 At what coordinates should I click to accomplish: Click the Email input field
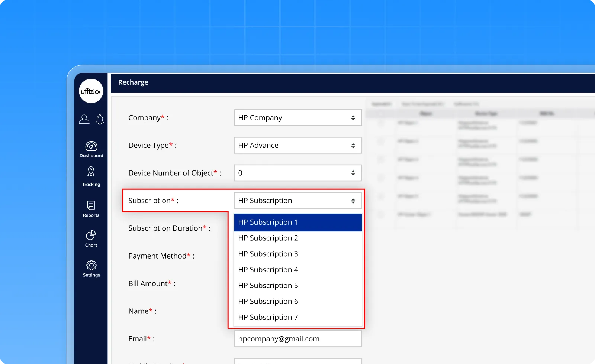[297, 339]
